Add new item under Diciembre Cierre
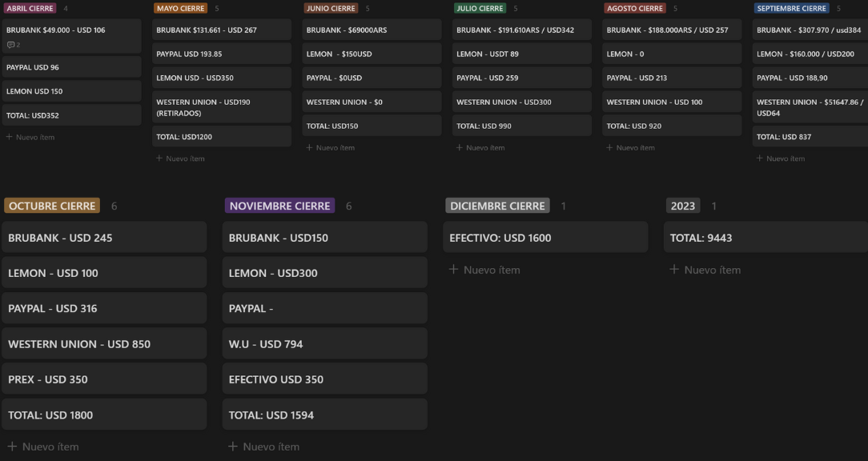The width and height of the screenshot is (868, 461). click(x=484, y=270)
